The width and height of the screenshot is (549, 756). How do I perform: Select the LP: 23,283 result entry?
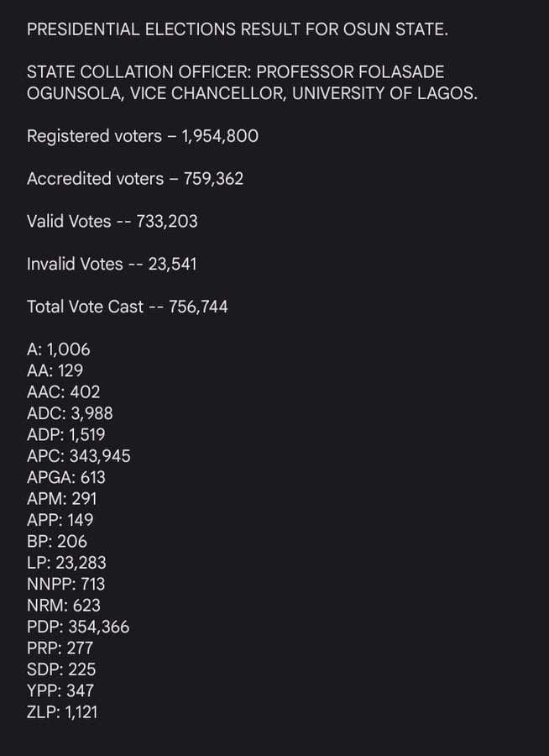66,563
